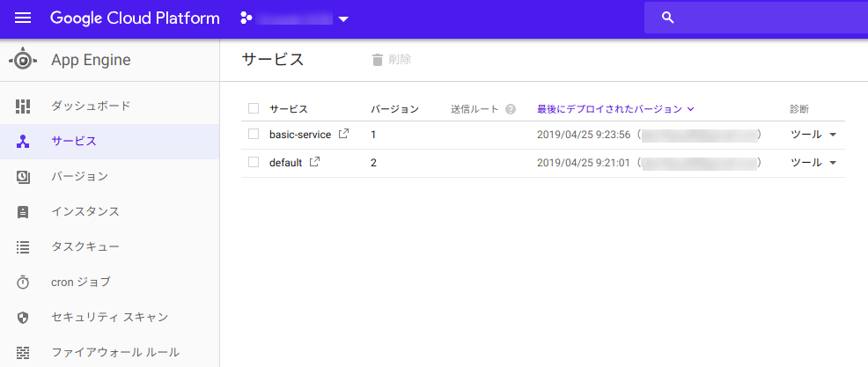
Task: Open the App Engine header link
Action: [x=91, y=60]
